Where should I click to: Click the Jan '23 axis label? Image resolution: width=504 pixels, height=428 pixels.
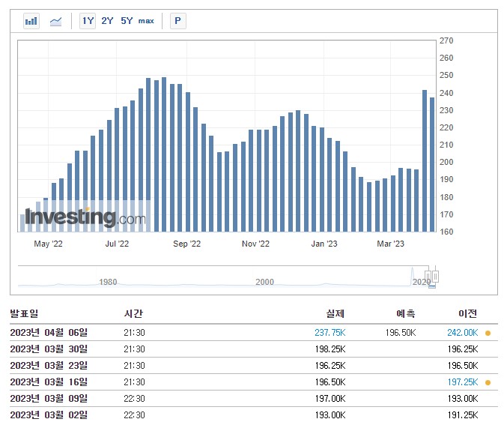pos(324,244)
